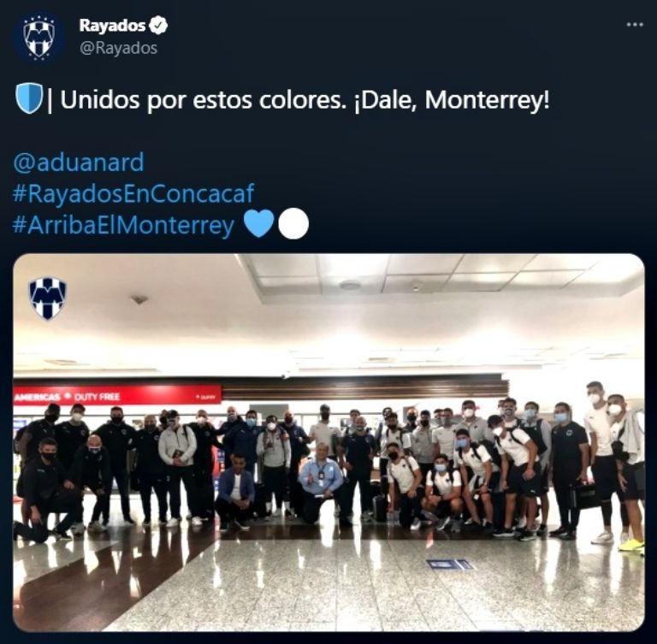Open the #ArribaElMonterrey hashtag

point(123,225)
